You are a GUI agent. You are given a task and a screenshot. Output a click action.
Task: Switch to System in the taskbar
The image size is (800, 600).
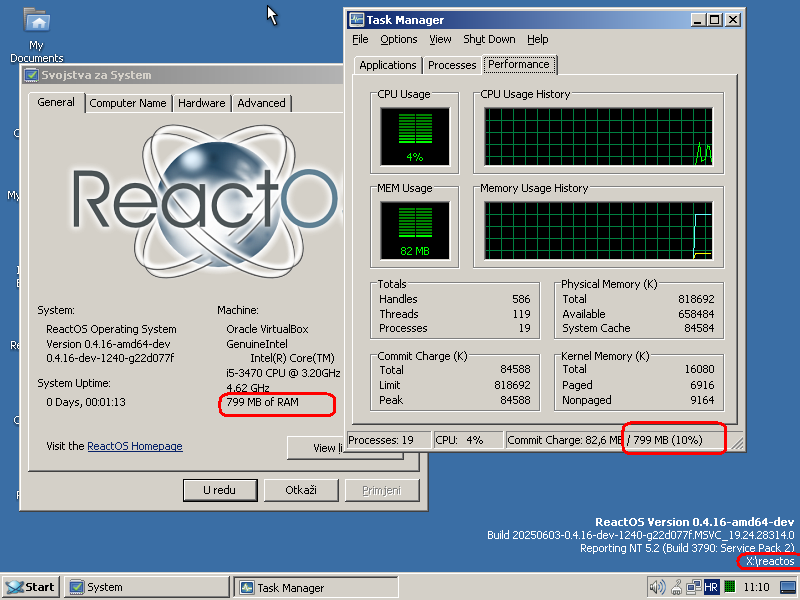click(x=146, y=587)
